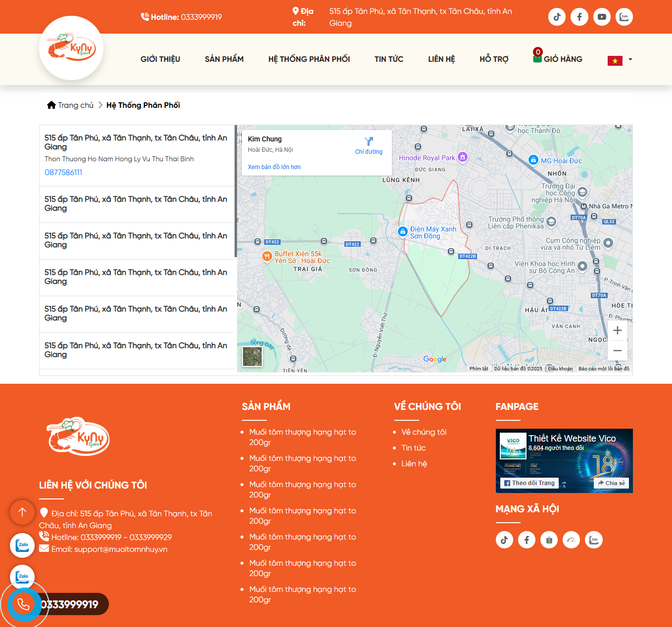Open the TikTok icon in the header
This screenshot has width=672, height=627.
(557, 17)
